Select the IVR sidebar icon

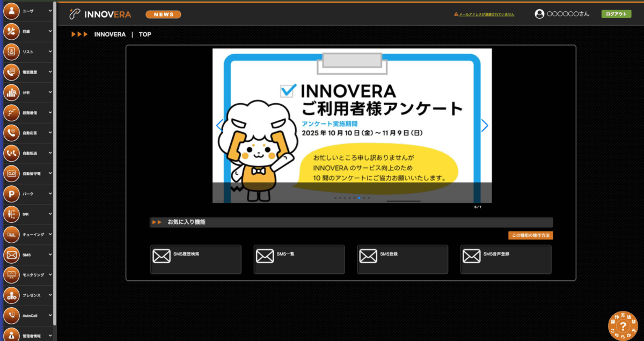click(11, 214)
